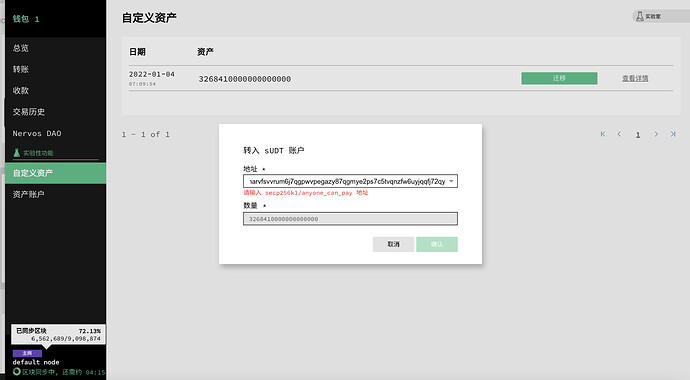
Task: Open 资产账户 asset accounts
Action: coord(29,194)
